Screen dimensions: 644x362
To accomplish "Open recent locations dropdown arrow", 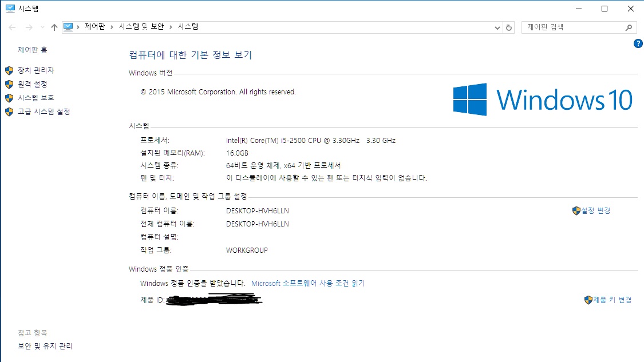I will (42, 27).
